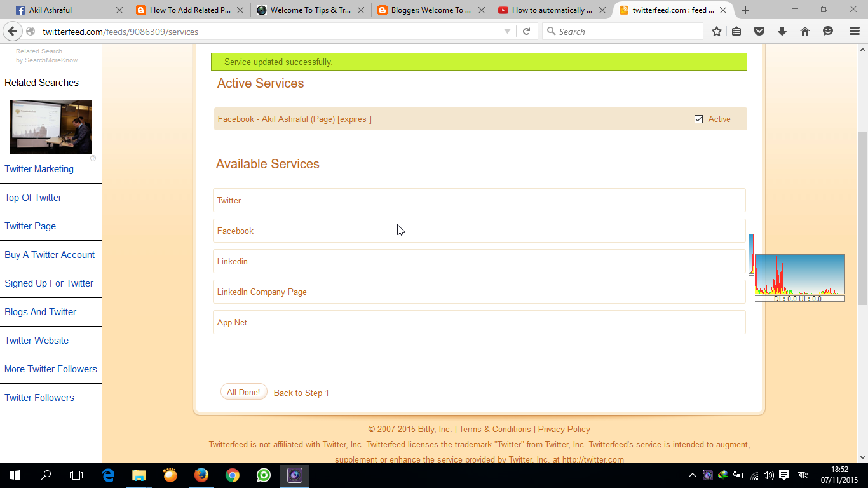Screen dimensions: 868x488
Task: Open volume speaker tray icon
Action: tap(769, 475)
